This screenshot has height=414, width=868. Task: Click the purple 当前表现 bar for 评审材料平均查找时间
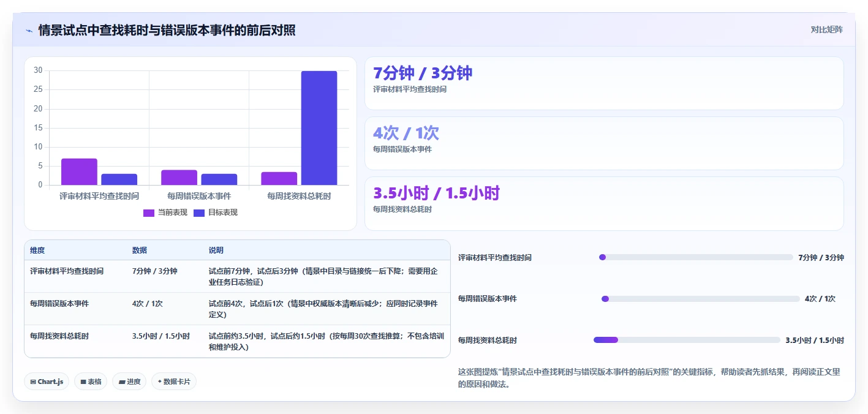tap(79, 171)
